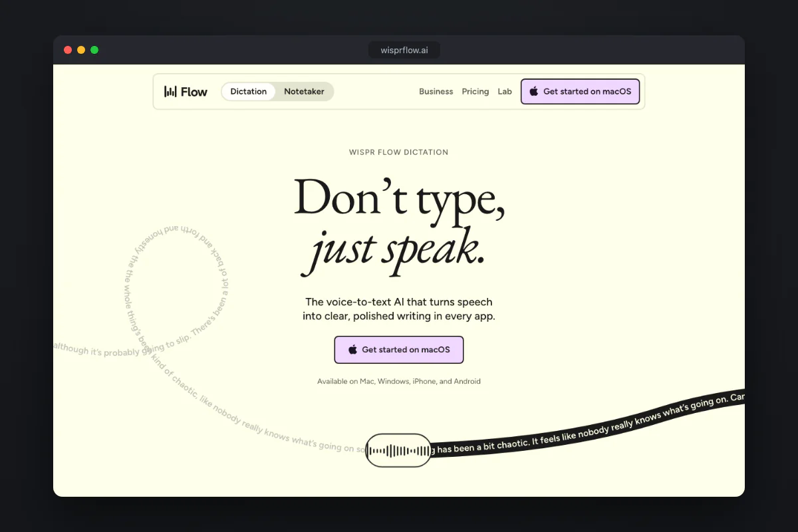798x532 pixels.
Task: Click the waveform dictation pill
Action: (x=398, y=450)
